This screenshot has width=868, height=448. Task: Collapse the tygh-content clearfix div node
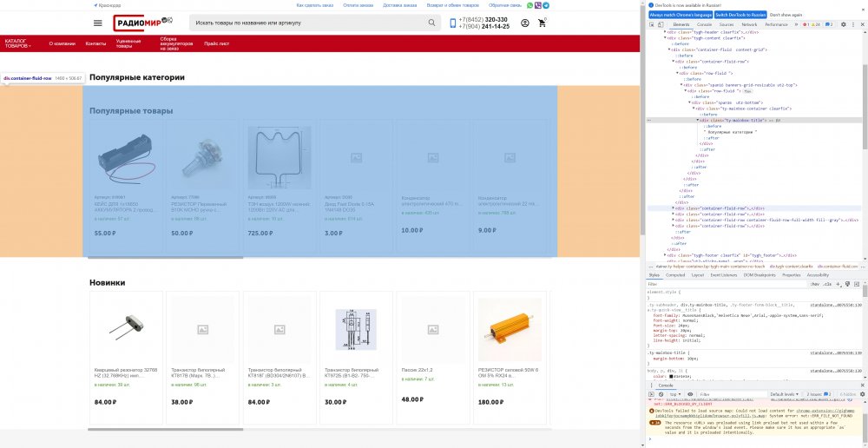click(x=665, y=37)
